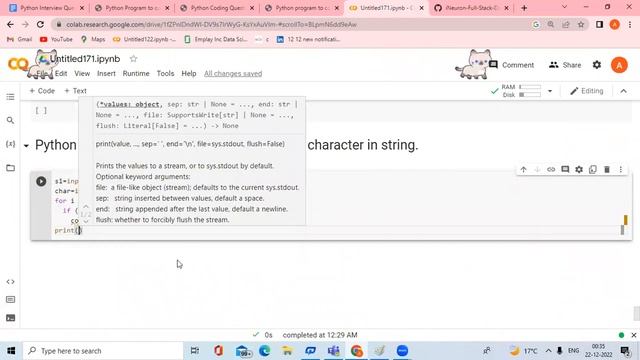This screenshot has width=640, height=360.
Task: Open the Edit menu
Action: [x=61, y=73]
